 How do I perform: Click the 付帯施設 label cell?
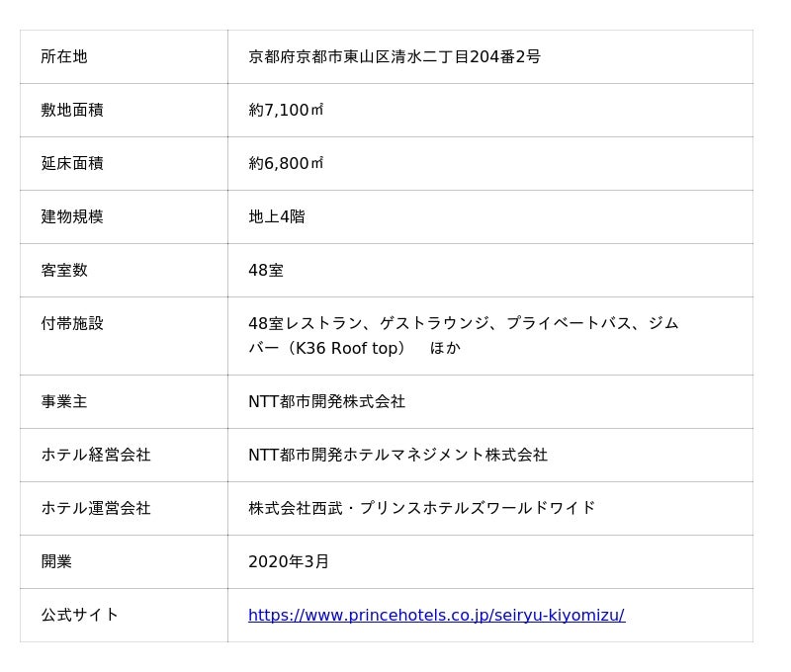click(72, 323)
